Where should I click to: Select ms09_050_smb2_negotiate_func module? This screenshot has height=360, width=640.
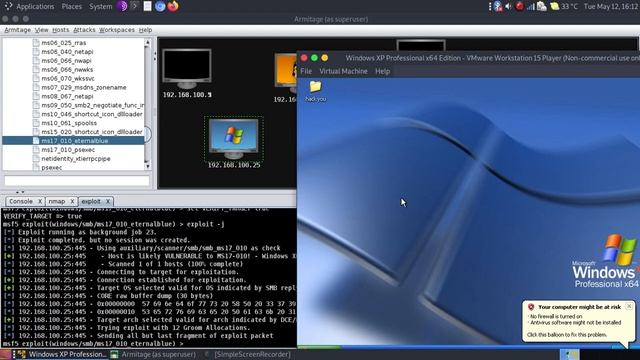click(92, 105)
